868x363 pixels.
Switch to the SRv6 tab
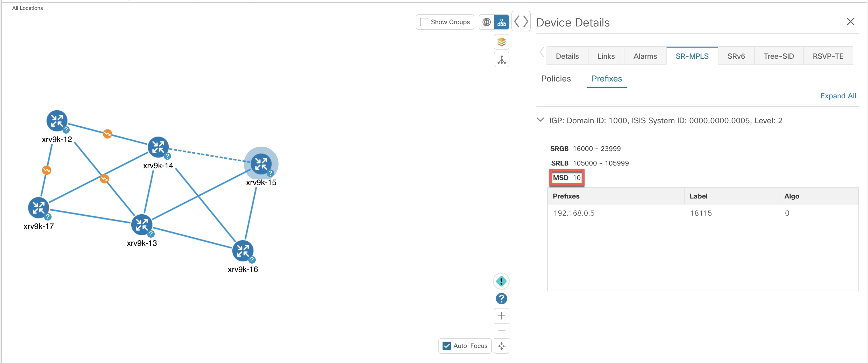736,56
